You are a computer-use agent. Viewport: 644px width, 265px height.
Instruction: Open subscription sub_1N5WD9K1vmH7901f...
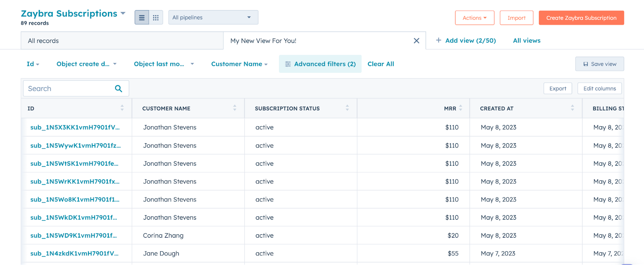coord(74,236)
